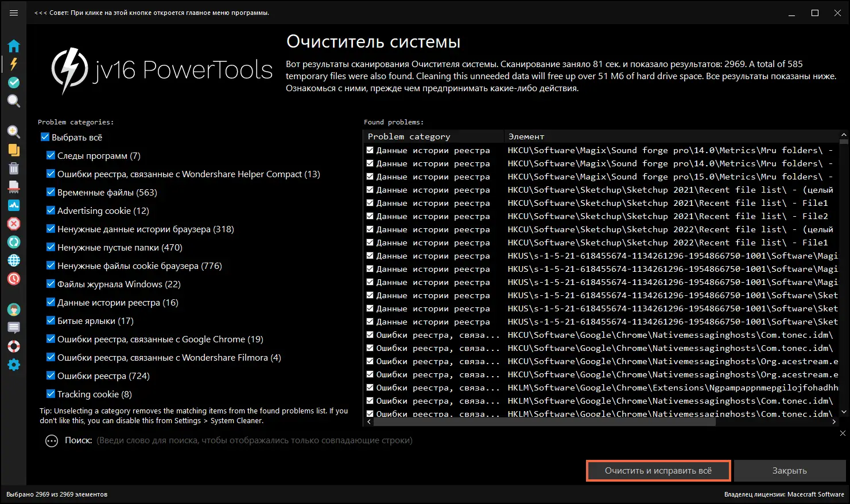Uncheck Wondershare Helper Compact (13) category
The image size is (850, 504).
pyautogui.click(x=51, y=174)
